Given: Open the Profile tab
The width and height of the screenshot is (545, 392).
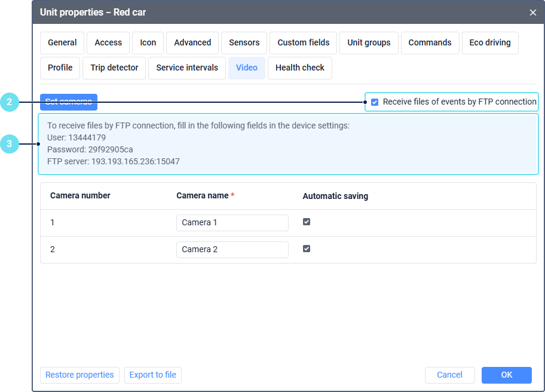Looking at the screenshot, I should 60,68.
